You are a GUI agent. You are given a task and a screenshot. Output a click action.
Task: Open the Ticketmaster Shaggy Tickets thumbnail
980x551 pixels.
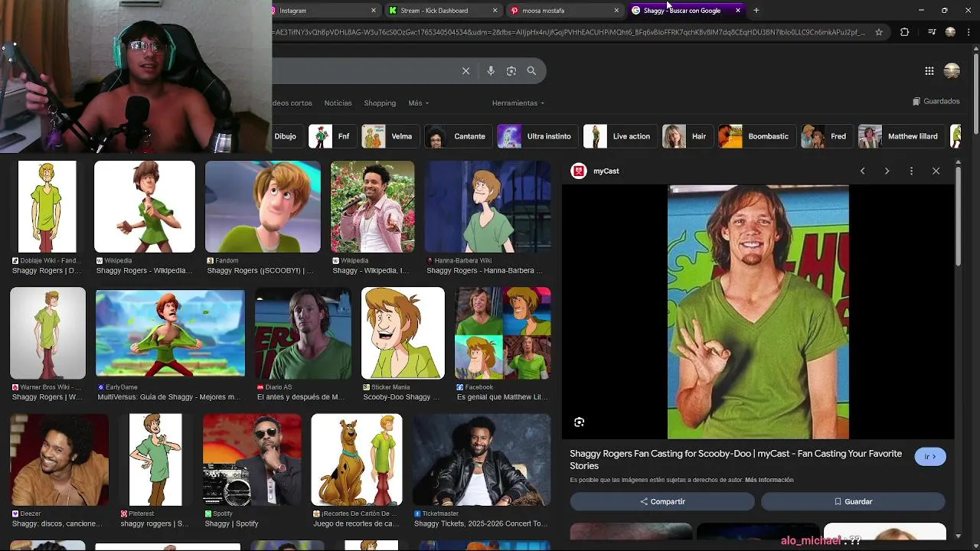click(x=482, y=460)
